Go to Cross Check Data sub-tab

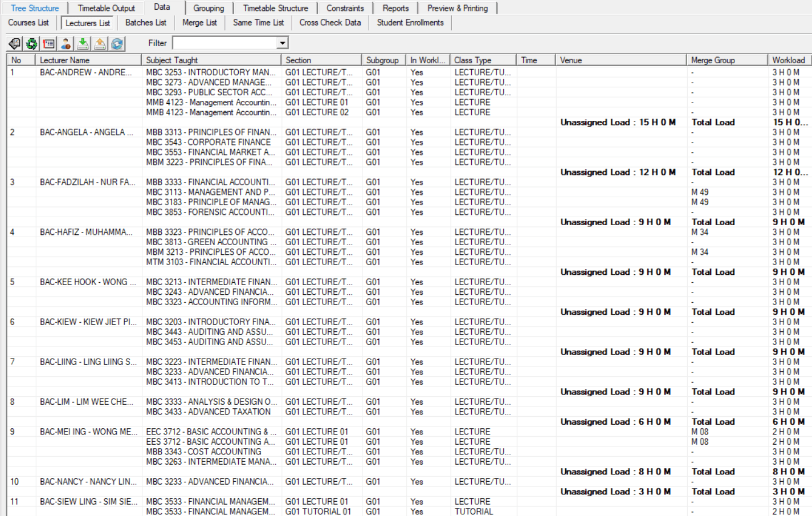pos(330,23)
